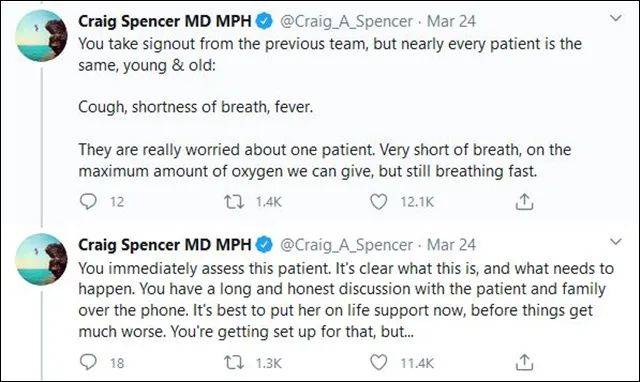Open the first tweet's chevron options menu

(x=616, y=18)
